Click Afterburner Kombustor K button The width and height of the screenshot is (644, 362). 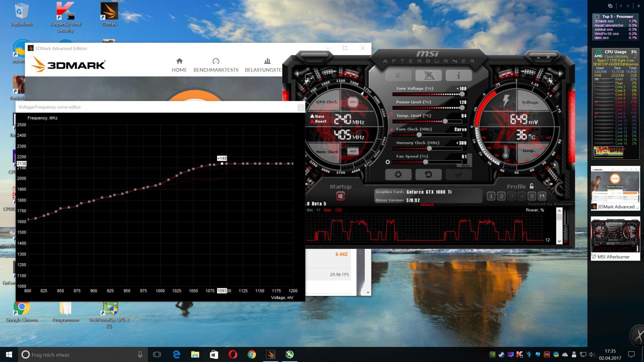(398, 75)
